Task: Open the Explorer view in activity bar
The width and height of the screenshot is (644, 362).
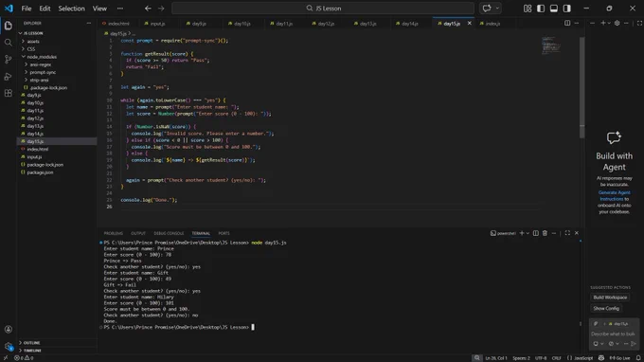Action: coord(9,26)
